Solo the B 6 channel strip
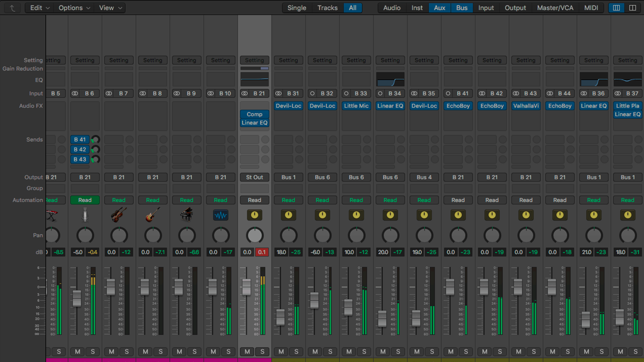This screenshot has height=362, width=644. click(x=93, y=352)
